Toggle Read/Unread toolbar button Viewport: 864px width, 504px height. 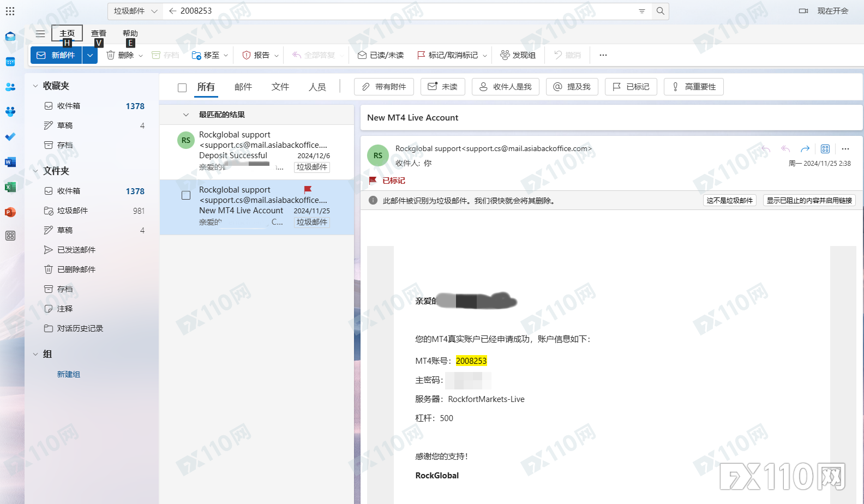pos(381,55)
